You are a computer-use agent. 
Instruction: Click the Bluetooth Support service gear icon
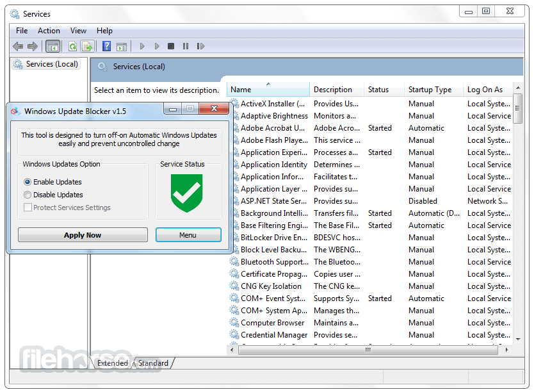click(234, 261)
